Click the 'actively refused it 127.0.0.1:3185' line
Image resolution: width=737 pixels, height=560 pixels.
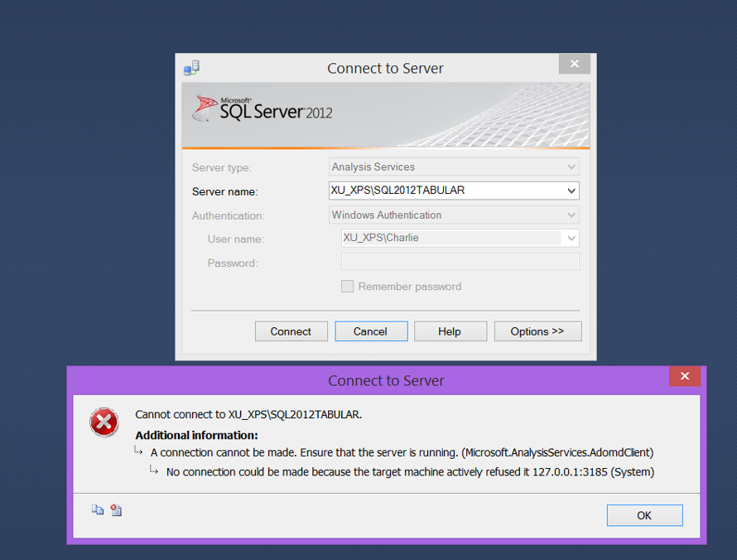tap(410, 472)
